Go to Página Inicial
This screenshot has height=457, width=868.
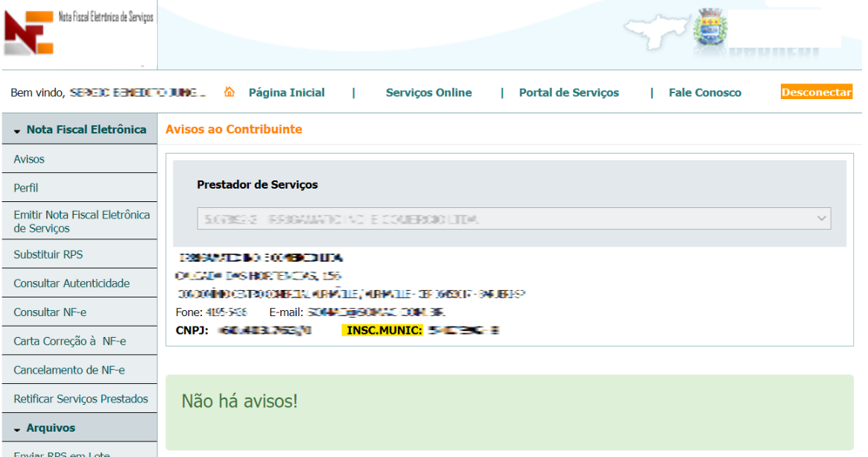(x=287, y=92)
